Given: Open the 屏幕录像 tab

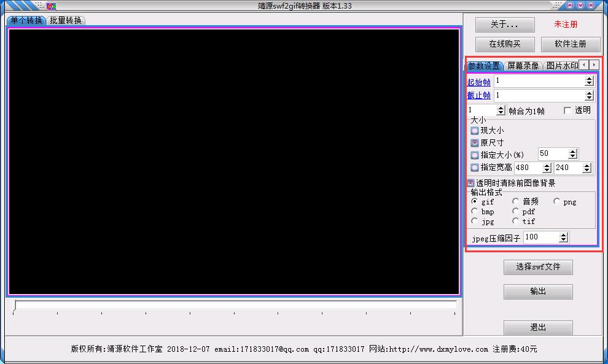Looking at the screenshot, I should pos(523,66).
